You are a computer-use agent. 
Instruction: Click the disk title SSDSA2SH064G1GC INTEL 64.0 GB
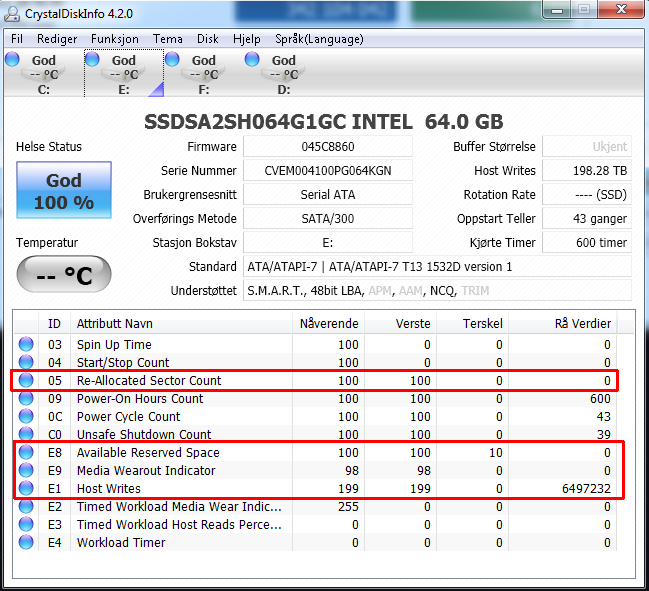[x=323, y=122]
